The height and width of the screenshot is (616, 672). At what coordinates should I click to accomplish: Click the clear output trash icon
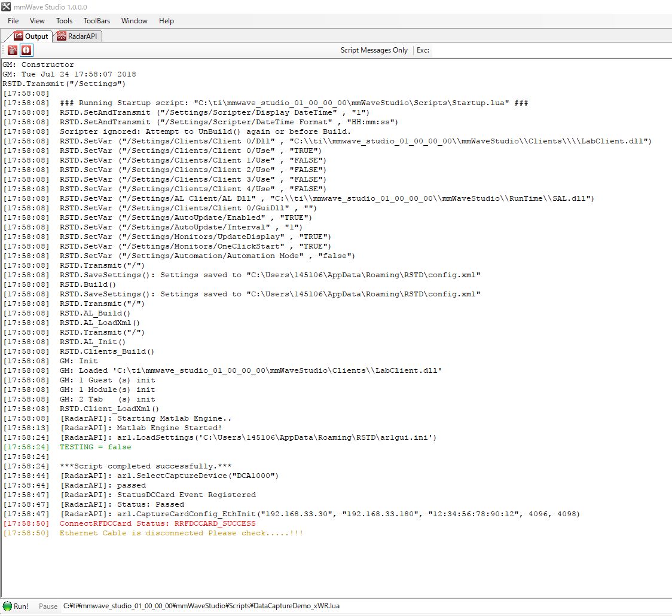click(13, 50)
